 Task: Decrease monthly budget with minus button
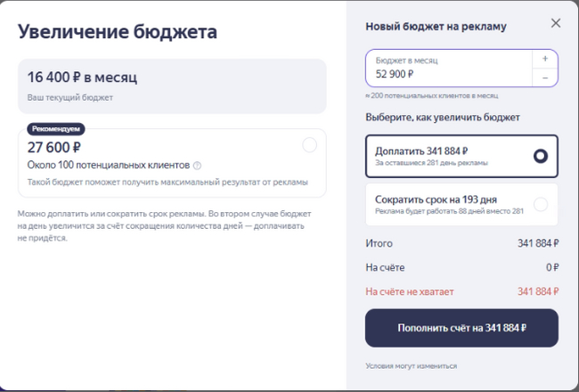(545, 78)
